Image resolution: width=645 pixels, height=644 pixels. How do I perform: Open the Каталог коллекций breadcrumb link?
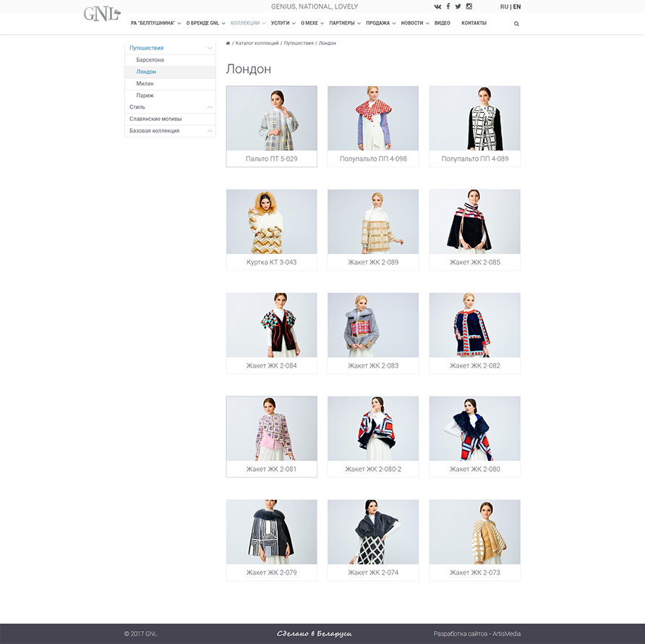pos(257,43)
